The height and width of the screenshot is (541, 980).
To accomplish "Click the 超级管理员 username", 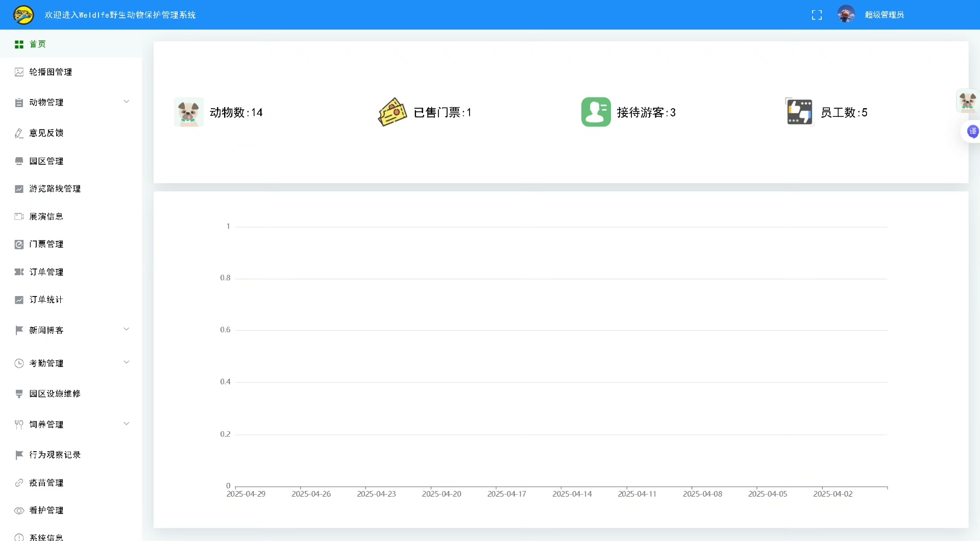I will point(884,15).
